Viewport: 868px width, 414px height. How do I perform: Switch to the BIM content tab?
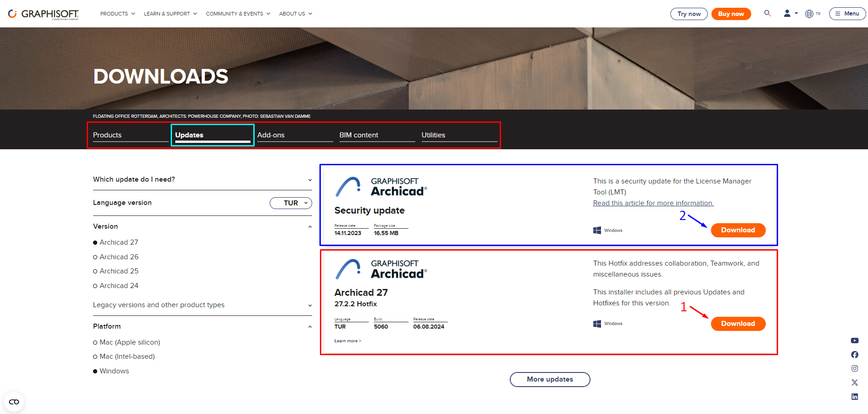pos(377,135)
